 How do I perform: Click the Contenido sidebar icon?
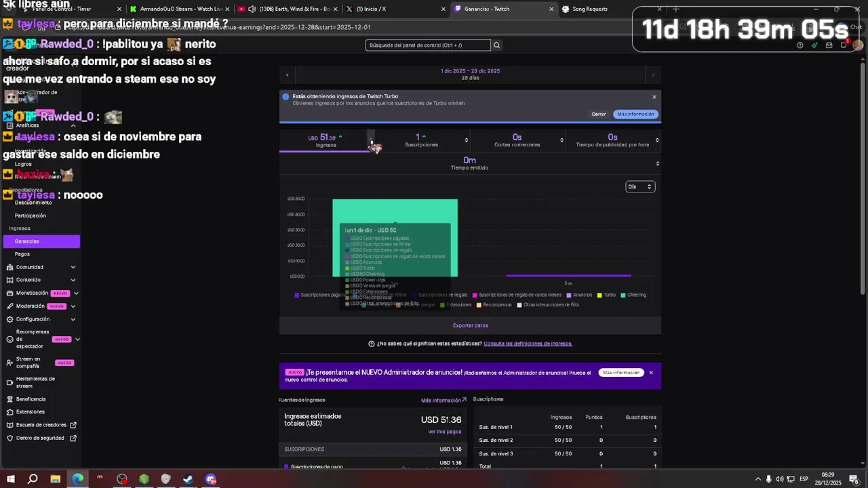click(9, 280)
